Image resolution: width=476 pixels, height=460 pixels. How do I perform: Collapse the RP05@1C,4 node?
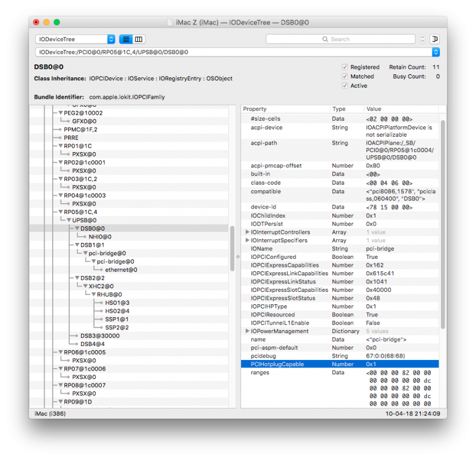tap(61, 212)
